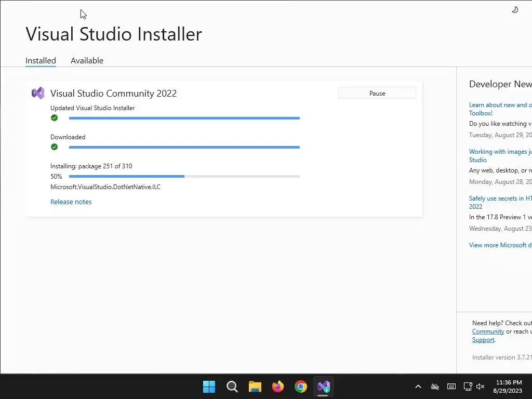532x399 pixels.
Task: Click the OneDrive cloud tray icon
Action: click(435, 387)
